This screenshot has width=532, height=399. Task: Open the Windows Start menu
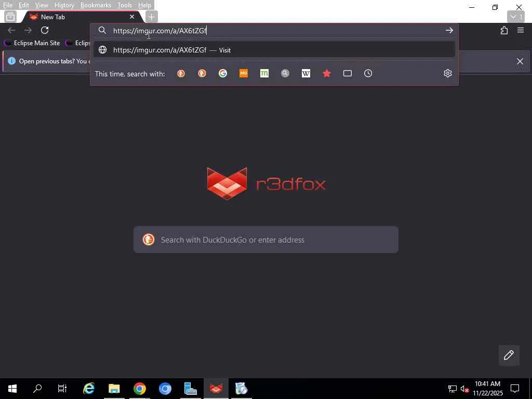point(12,389)
